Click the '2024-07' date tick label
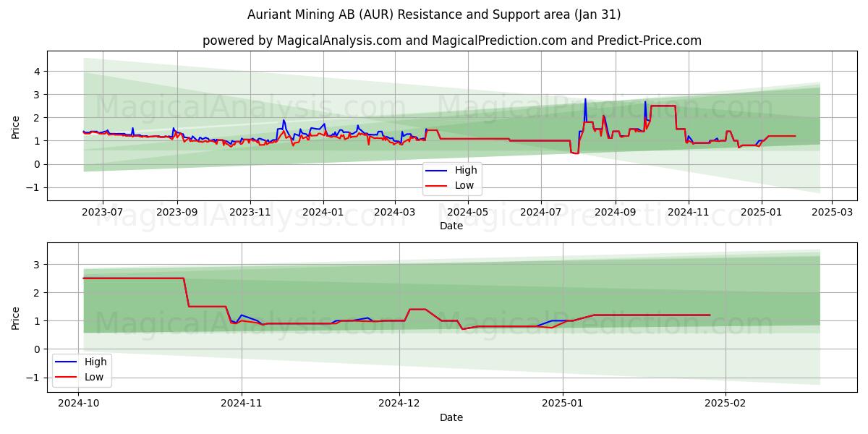The image size is (868, 434). (x=541, y=212)
